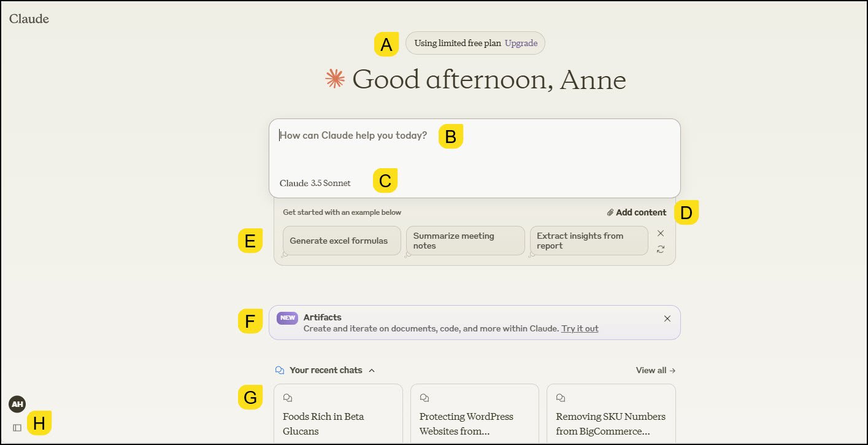The image size is (868, 445).
Task: Click the Upgrade link
Action: [x=521, y=43]
